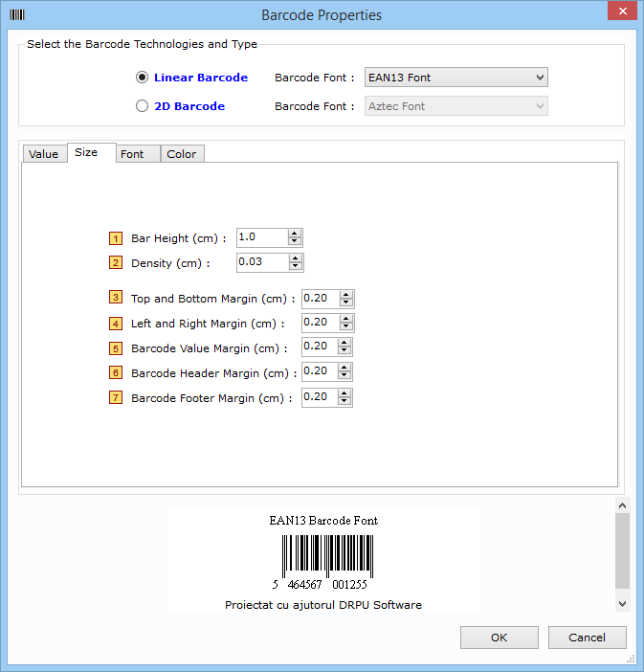Decrease Left and Right Margin value
Screen dimensions: 644x672
pyautogui.click(x=346, y=326)
